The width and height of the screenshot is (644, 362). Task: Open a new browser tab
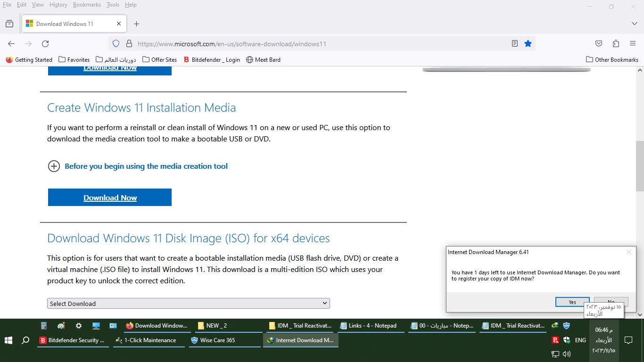click(x=137, y=24)
